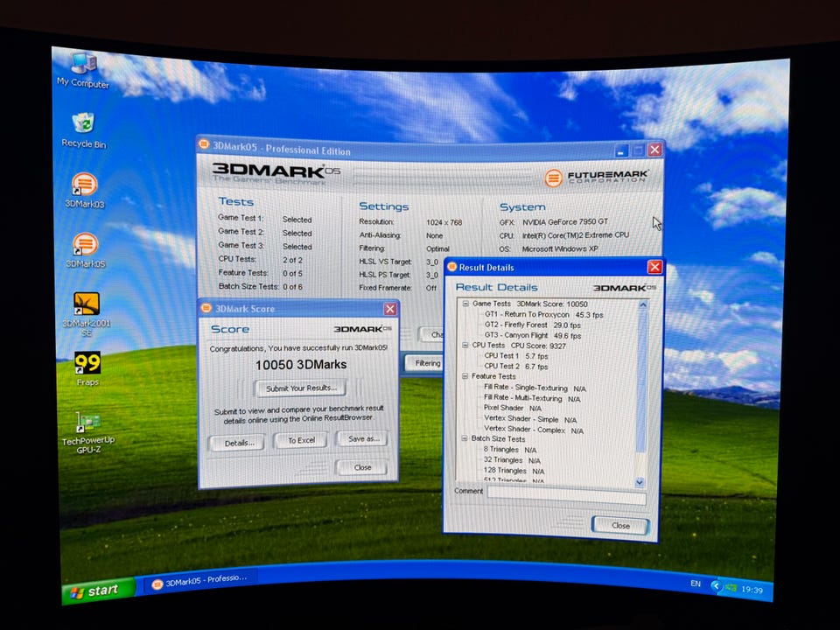Click the 3DMark05 taskbar button
The image size is (840, 630).
(x=200, y=581)
